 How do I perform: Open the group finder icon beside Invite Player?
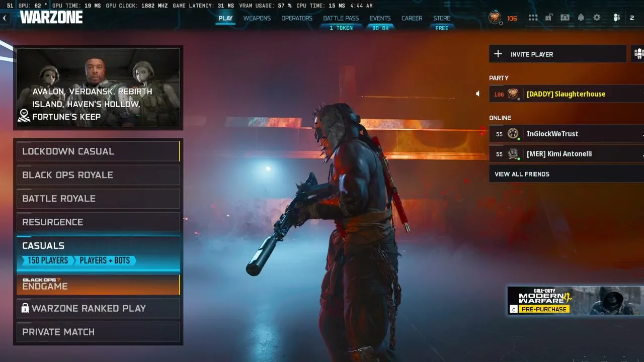click(638, 54)
